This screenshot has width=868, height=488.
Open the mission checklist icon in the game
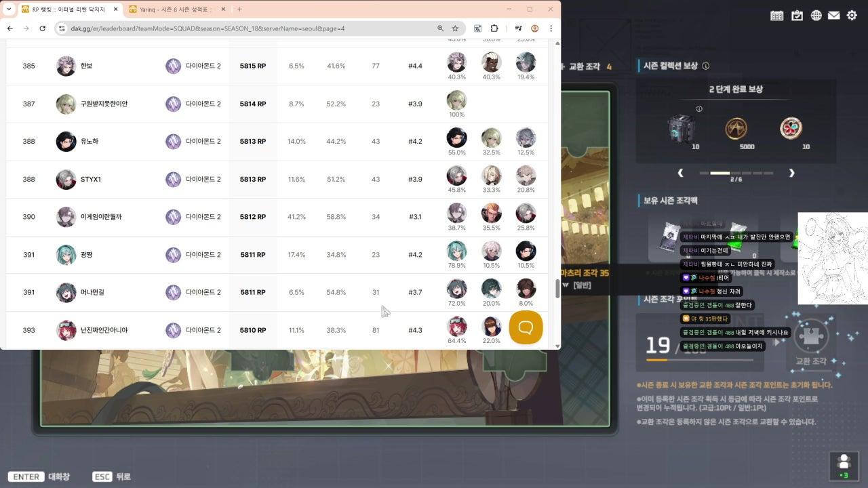click(797, 16)
